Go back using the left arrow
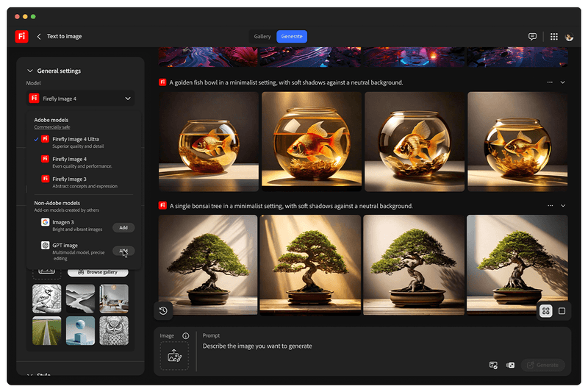 (39, 36)
